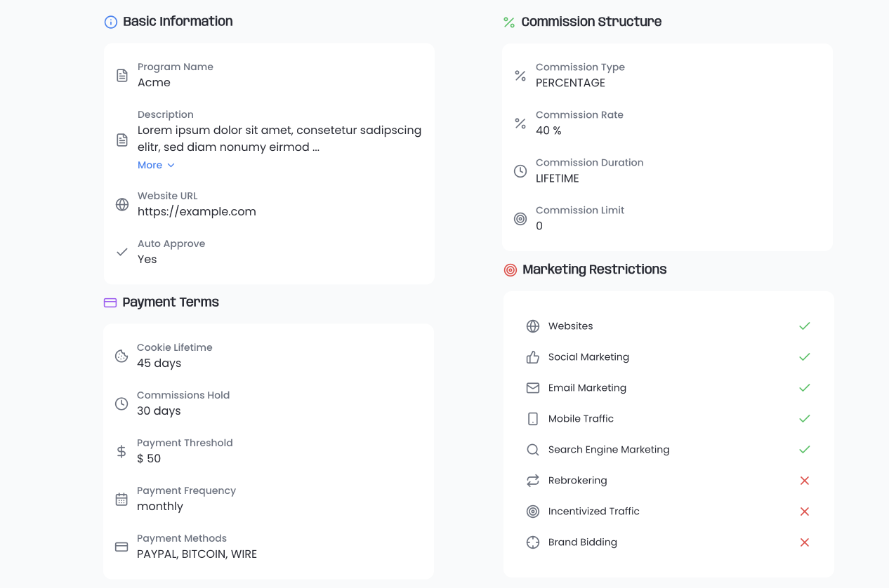Expand the description with the More link
Viewport: 889px width, 588px height.
(x=150, y=165)
